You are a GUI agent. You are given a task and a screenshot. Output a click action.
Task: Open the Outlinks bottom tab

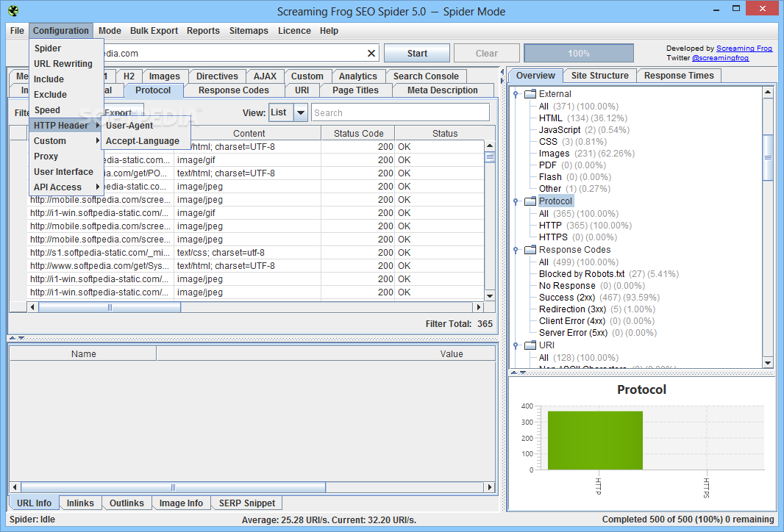point(126,503)
